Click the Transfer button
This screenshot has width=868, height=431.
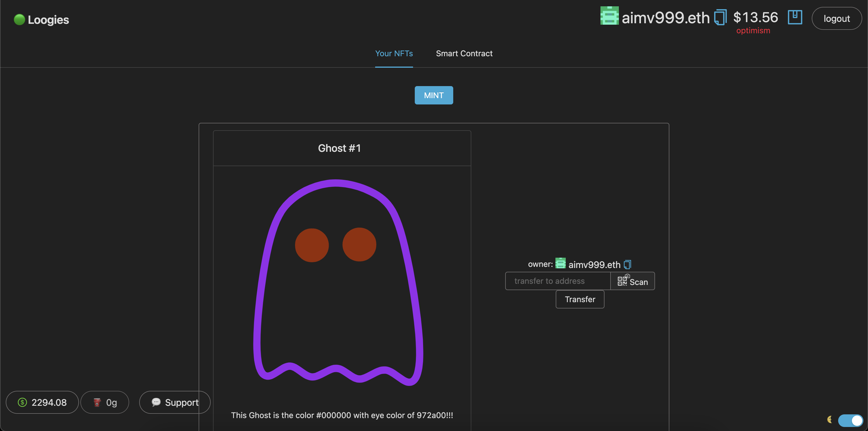[580, 299]
